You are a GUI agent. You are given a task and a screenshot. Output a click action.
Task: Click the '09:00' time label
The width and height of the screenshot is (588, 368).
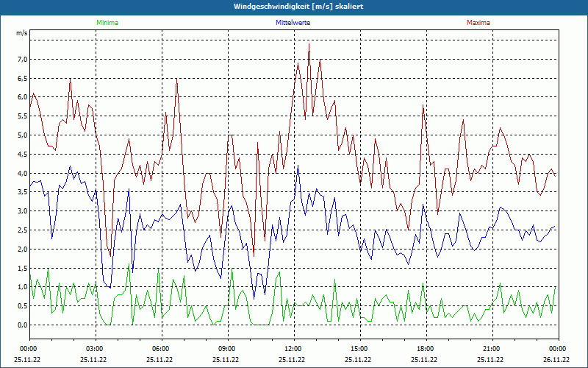click(226, 349)
